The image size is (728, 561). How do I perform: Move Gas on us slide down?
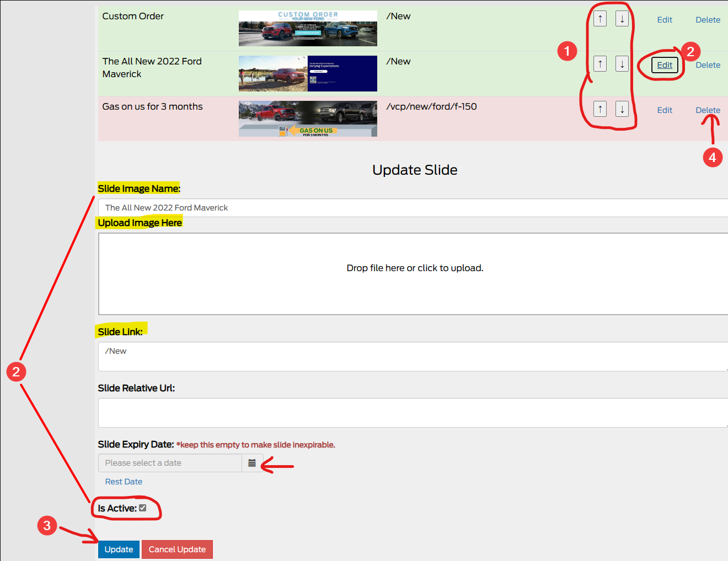tap(622, 109)
